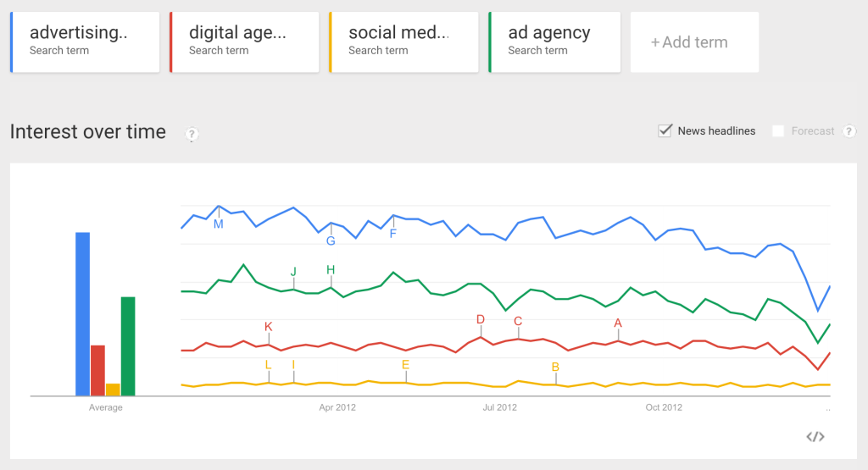Click green headline marker H
Image resolution: width=868 pixels, height=470 pixels.
point(331,270)
